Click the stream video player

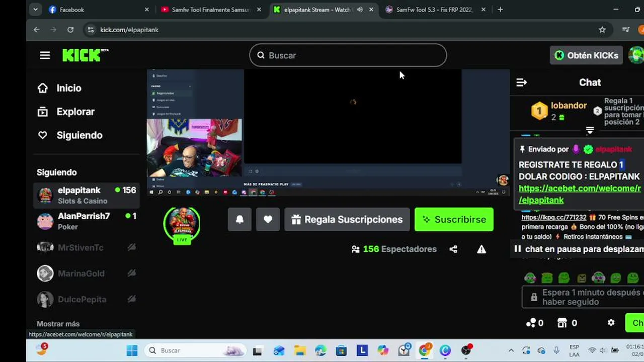coord(328,132)
